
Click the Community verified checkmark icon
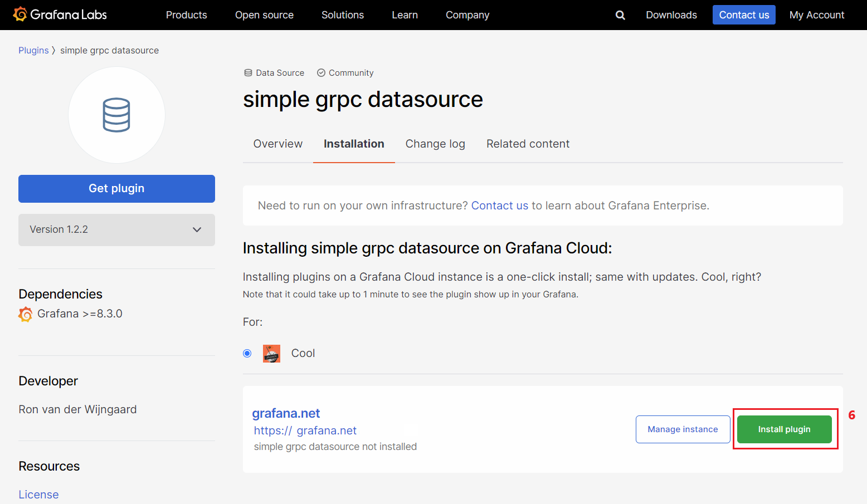321,73
